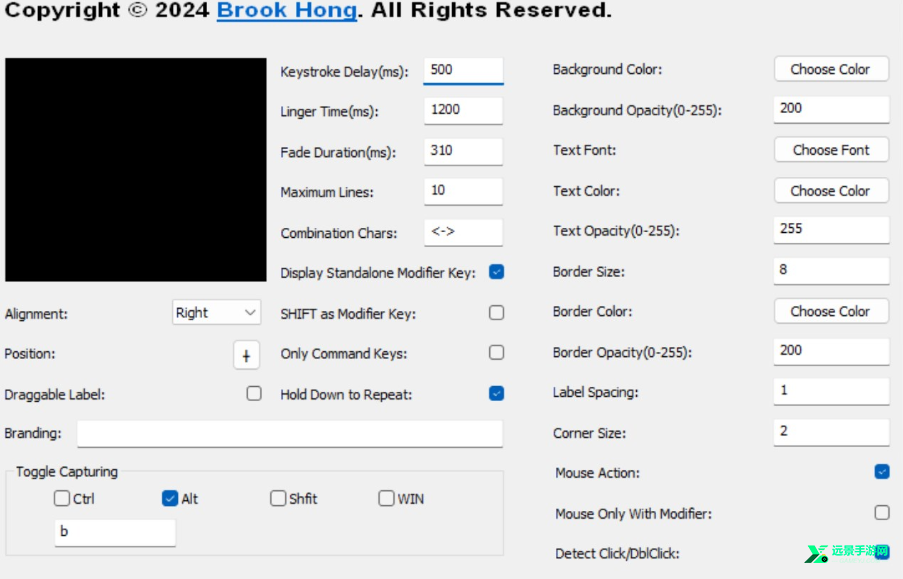
Task: Open the Brook Hong link
Action: (x=287, y=10)
